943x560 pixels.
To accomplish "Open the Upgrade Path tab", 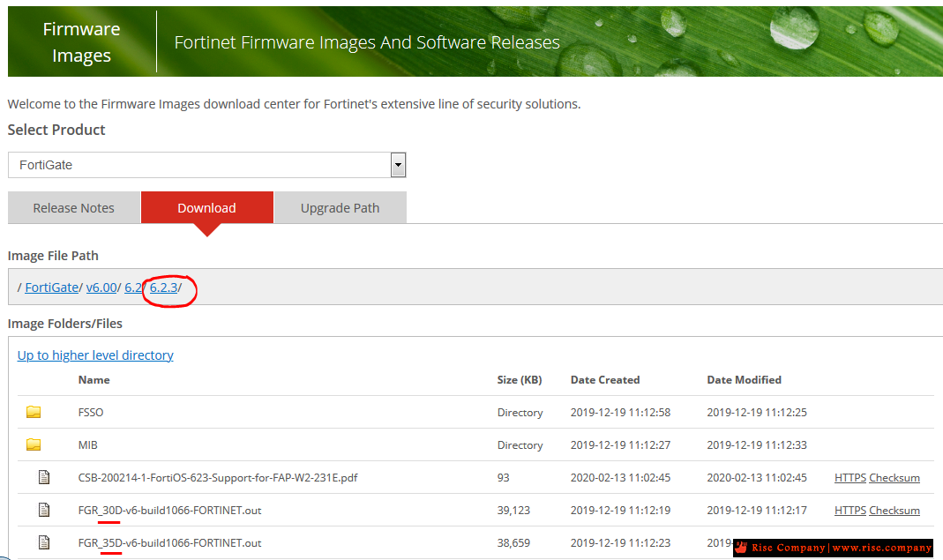I will tap(340, 208).
